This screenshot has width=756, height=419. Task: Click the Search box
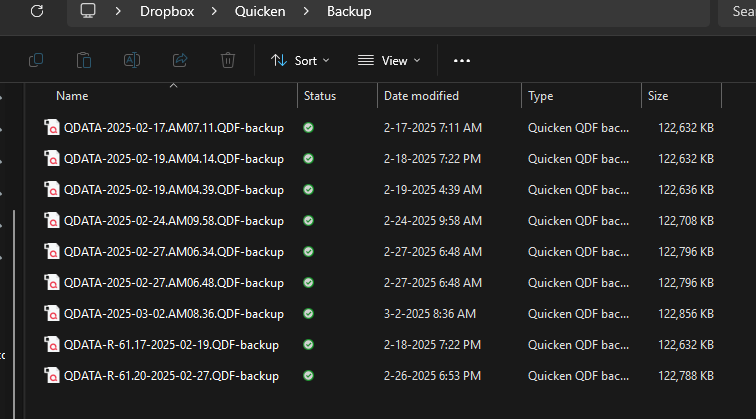pyautogui.click(x=738, y=11)
